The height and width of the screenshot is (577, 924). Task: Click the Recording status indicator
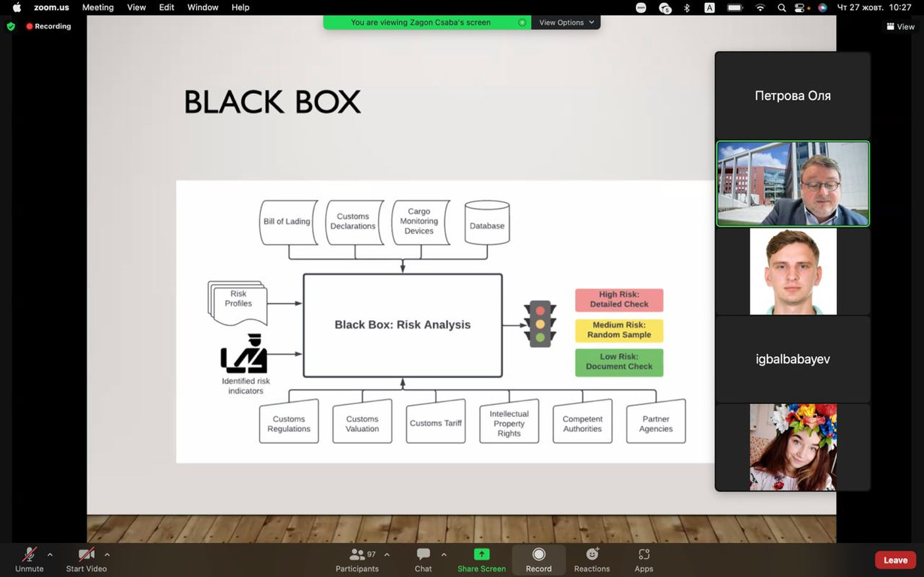coord(49,26)
